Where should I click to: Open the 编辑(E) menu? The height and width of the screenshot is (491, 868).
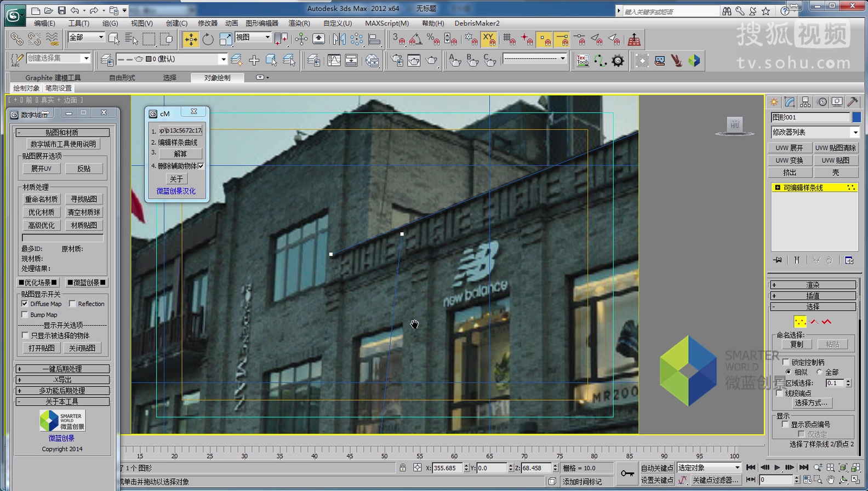[44, 23]
